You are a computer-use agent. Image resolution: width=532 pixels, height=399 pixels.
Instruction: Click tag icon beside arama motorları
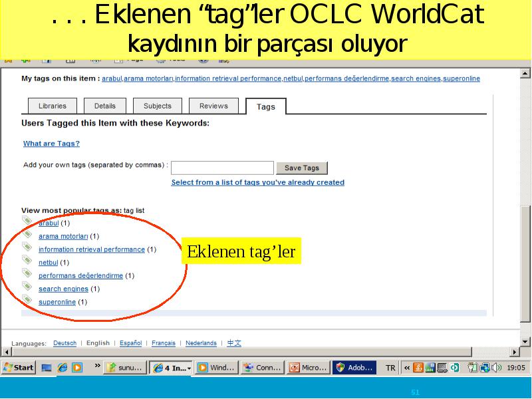point(27,234)
